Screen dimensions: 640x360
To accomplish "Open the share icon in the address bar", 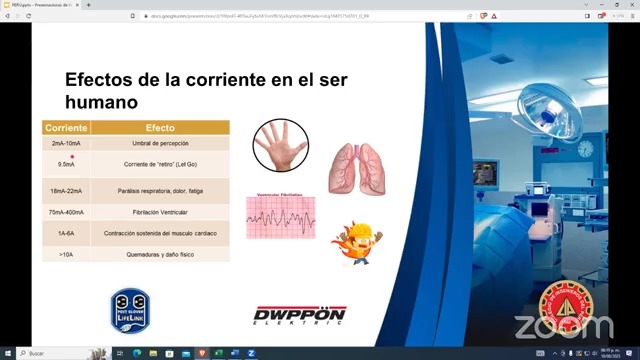I will 470,16.
